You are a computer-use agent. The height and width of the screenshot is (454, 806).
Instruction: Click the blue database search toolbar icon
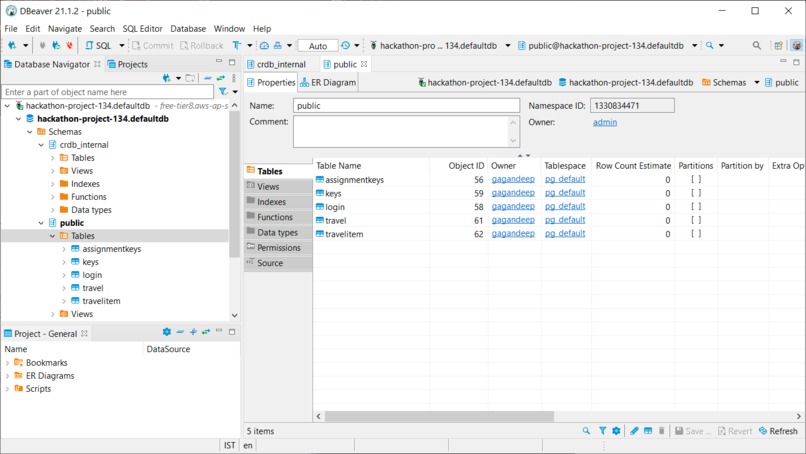click(709, 45)
